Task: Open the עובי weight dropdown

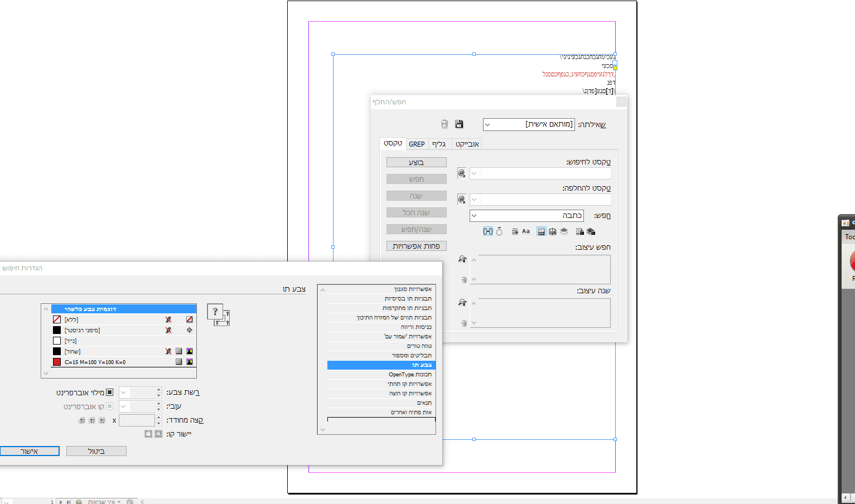Action: click(124, 406)
